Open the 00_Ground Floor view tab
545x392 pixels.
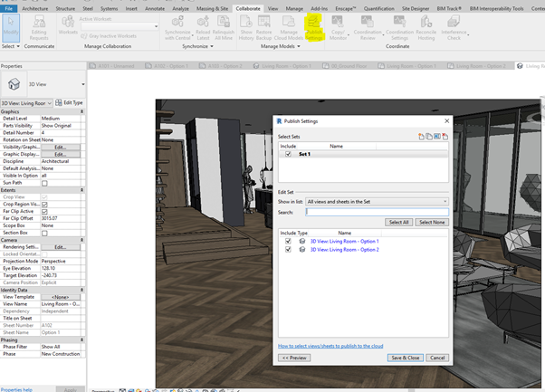pyautogui.click(x=345, y=66)
